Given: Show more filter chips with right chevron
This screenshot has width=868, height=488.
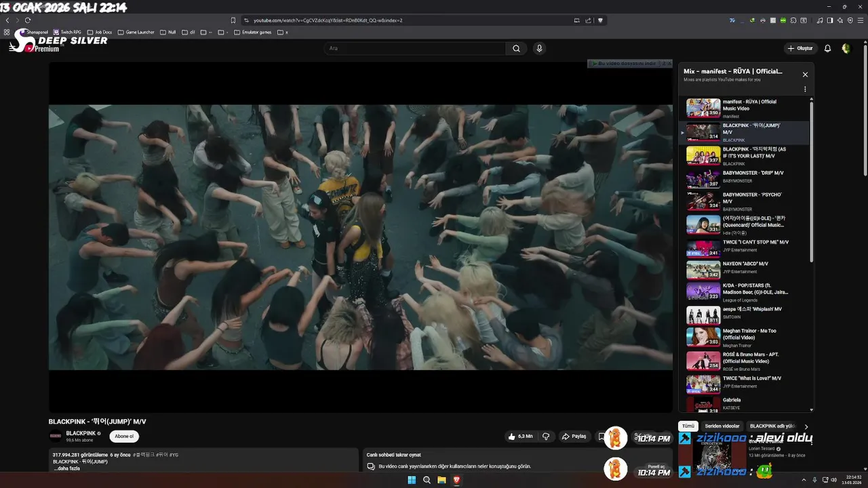Looking at the screenshot, I should (806, 426).
